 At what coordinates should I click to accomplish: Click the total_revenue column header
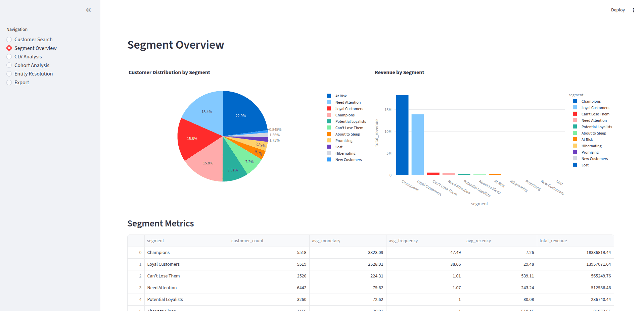coord(553,241)
